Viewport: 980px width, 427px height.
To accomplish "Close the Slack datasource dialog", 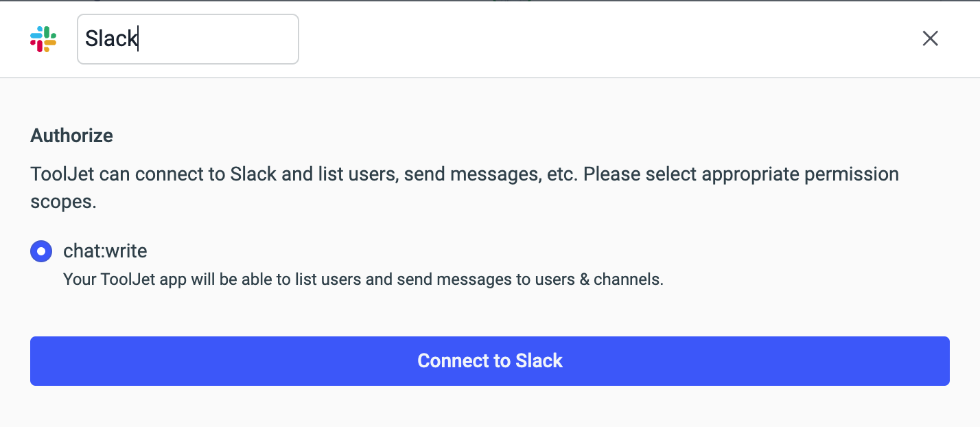I will (x=930, y=38).
